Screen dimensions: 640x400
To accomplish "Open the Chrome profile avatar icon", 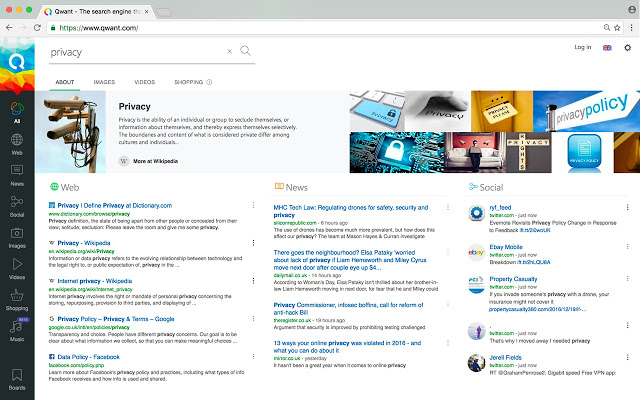I will [x=632, y=9].
